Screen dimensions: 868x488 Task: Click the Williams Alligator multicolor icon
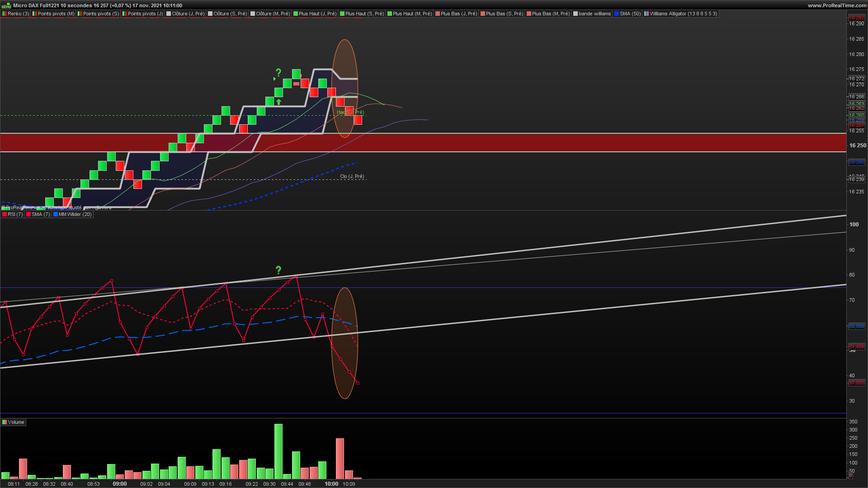tap(646, 14)
